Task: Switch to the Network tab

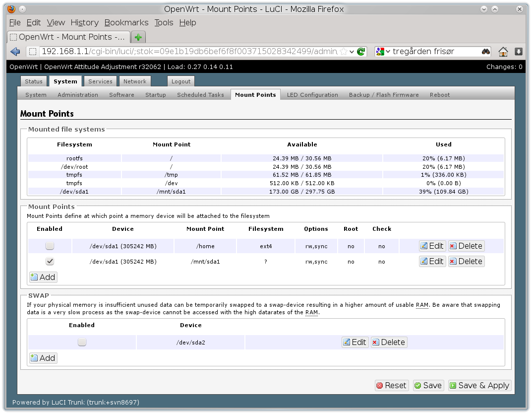Action: [x=135, y=81]
